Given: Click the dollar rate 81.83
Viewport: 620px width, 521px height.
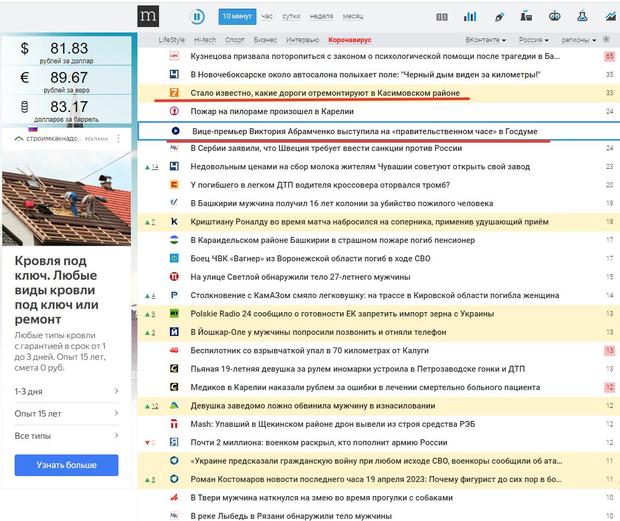Looking at the screenshot, I should pos(69,49).
